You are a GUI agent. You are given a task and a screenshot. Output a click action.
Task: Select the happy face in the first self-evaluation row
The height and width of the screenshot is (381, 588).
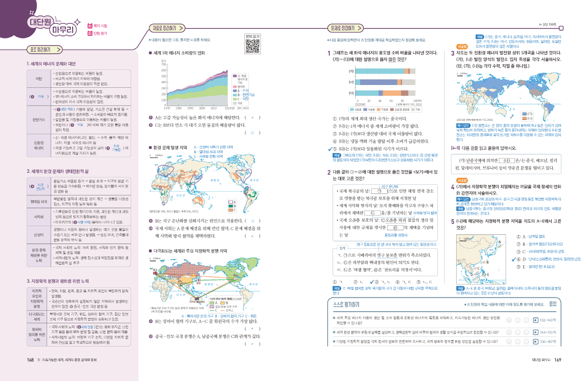(x=509, y=319)
